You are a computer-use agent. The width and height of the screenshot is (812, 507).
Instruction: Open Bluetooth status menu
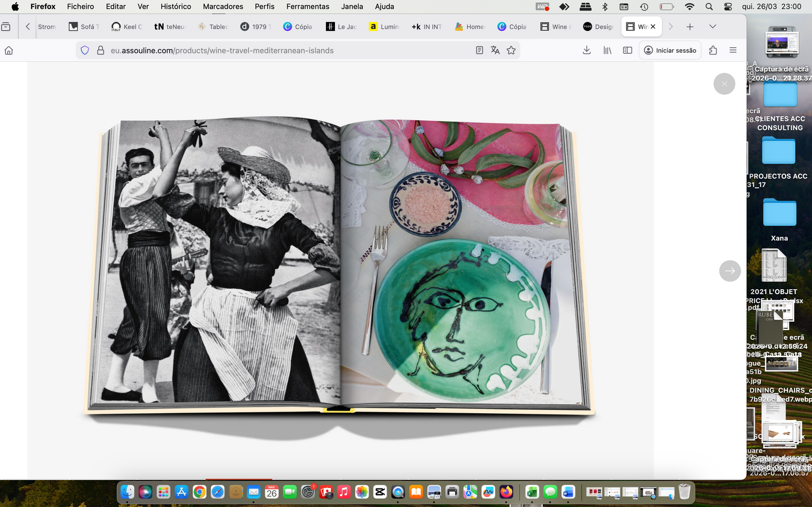pos(605,6)
